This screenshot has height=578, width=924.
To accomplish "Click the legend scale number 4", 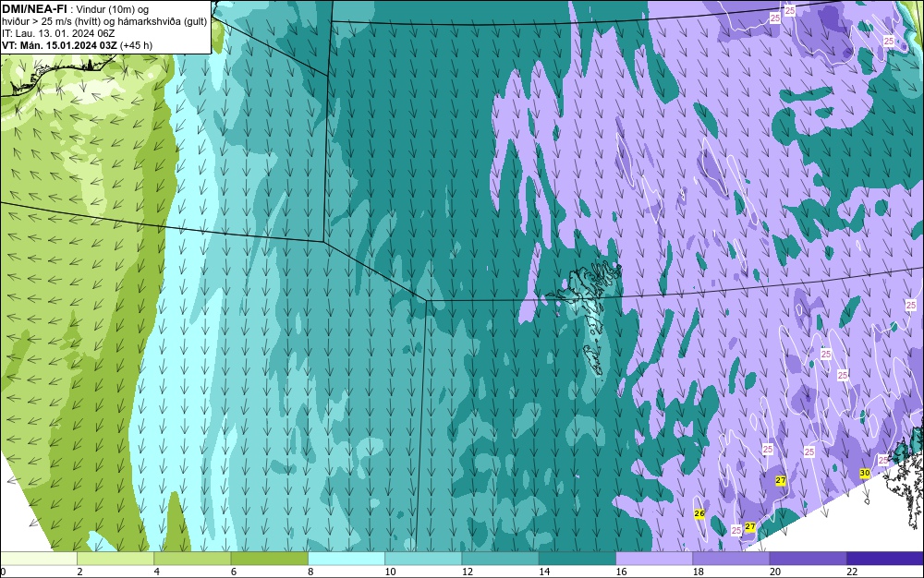I will coord(157,572).
